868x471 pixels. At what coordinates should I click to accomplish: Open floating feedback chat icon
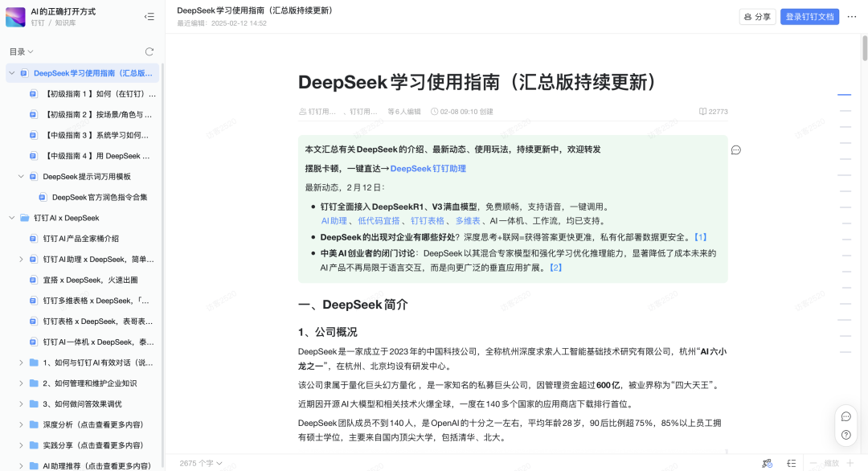[x=845, y=417]
